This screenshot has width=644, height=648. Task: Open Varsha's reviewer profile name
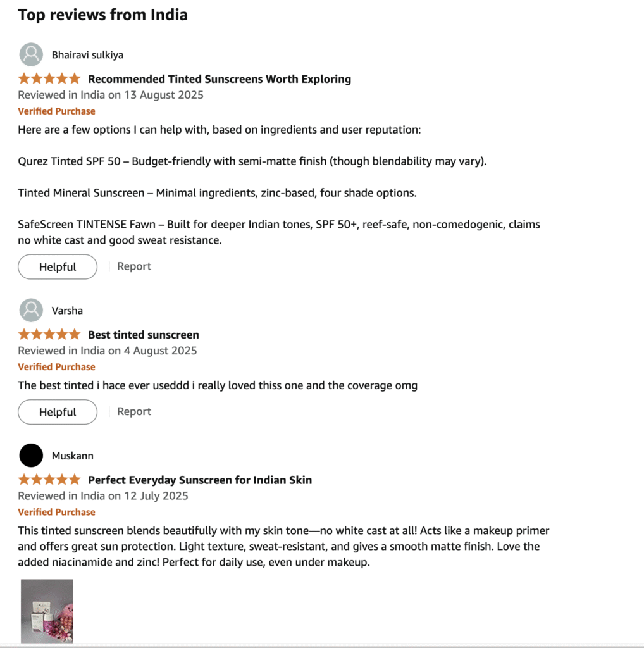pos(67,311)
